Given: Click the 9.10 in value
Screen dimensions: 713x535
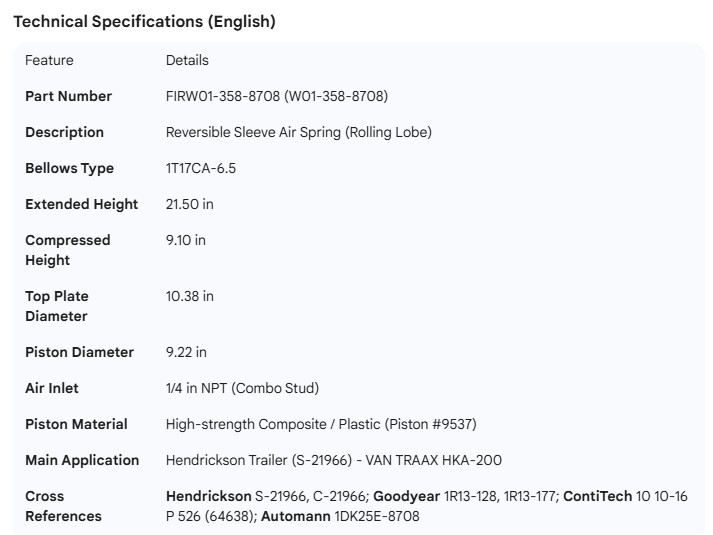Looking at the screenshot, I should (x=185, y=240).
